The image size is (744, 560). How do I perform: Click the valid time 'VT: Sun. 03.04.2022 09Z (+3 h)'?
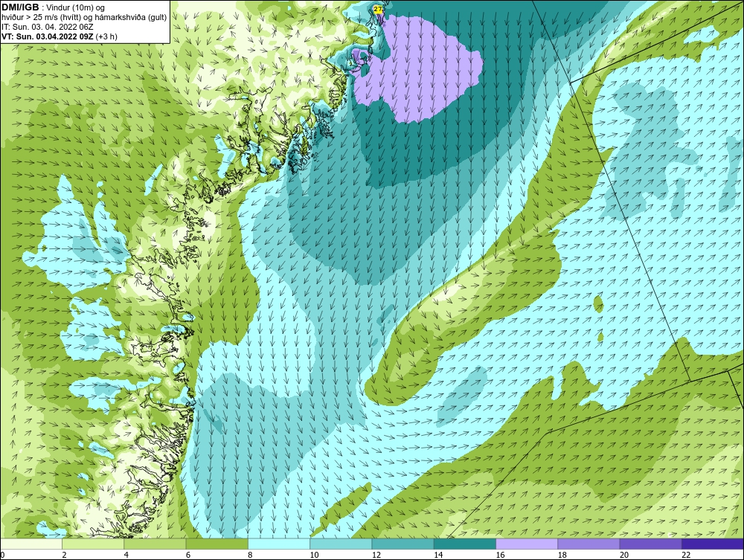60,36
